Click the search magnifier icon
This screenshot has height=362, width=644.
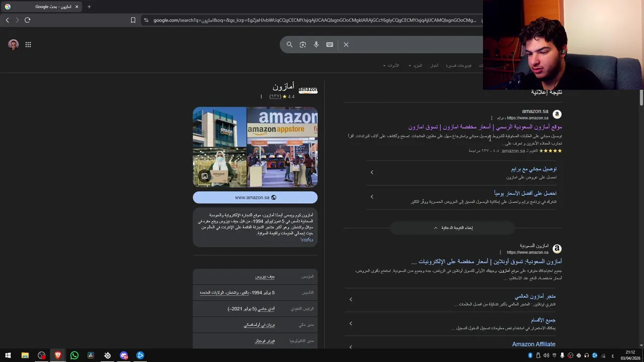pos(289,45)
